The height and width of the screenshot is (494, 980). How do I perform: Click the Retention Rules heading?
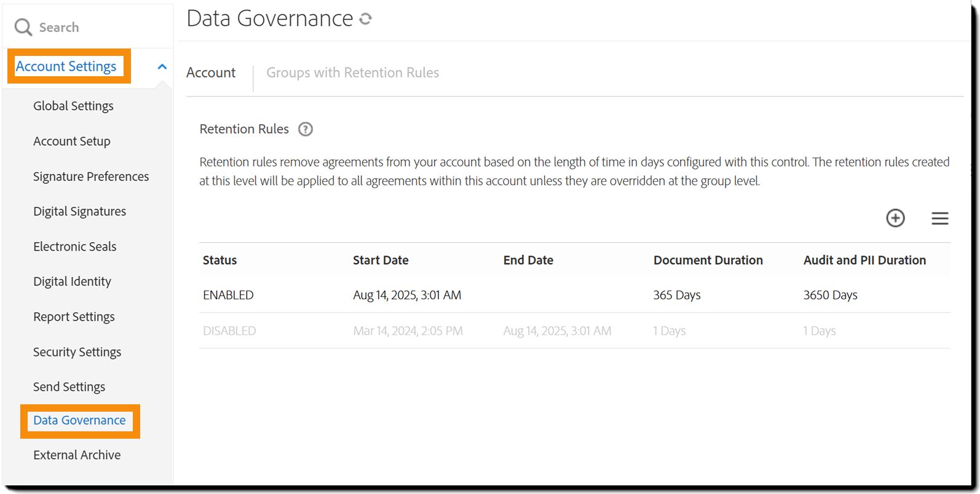(244, 129)
